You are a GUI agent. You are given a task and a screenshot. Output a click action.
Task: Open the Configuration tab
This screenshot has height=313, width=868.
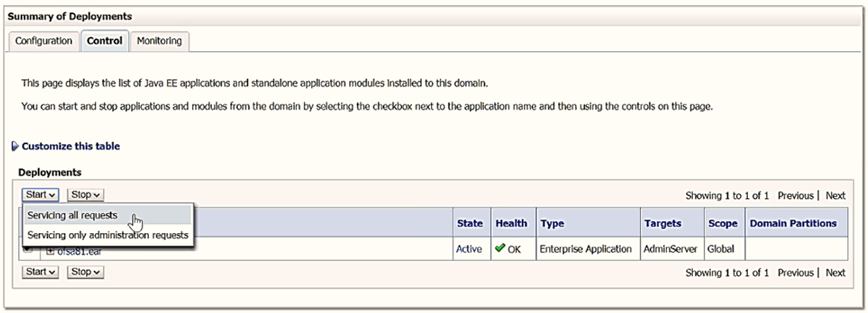[x=44, y=41]
